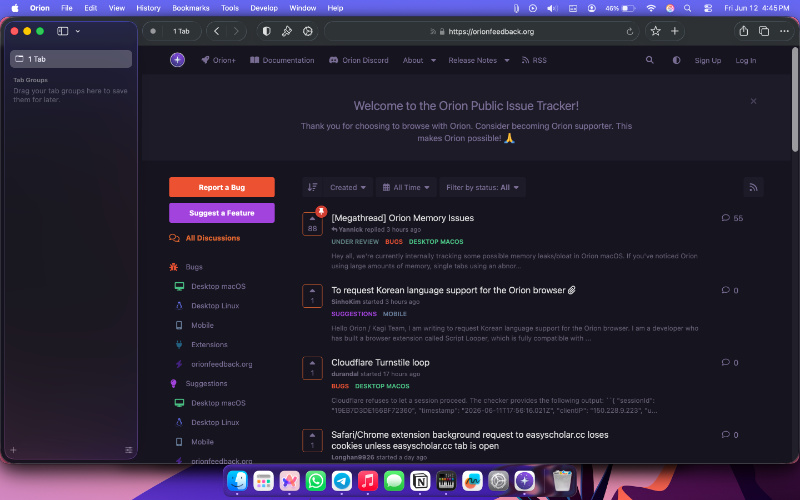800x500 pixels.
Task: Reload the page with refresh icon
Action: [630, 32]
